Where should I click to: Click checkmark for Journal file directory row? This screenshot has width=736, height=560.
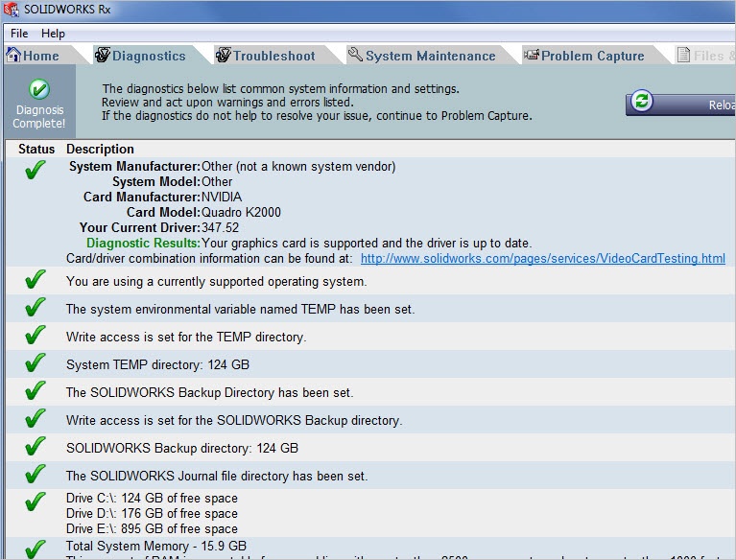coord(36,474)
